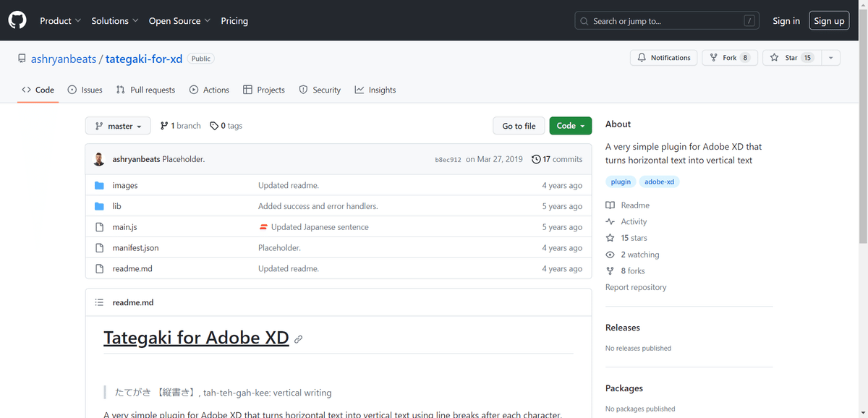Click the adobe-xd topic tag

[x=660, y=182]
